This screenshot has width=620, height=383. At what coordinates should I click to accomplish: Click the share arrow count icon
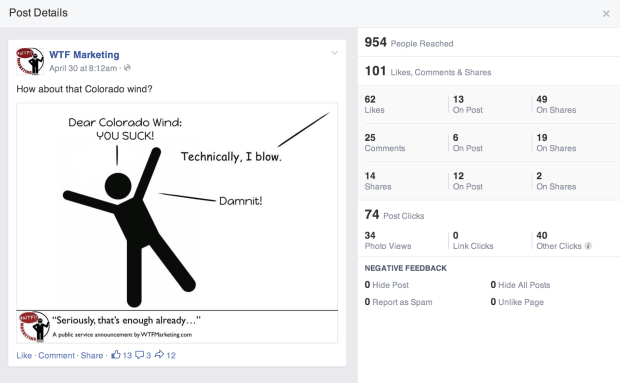159,354
